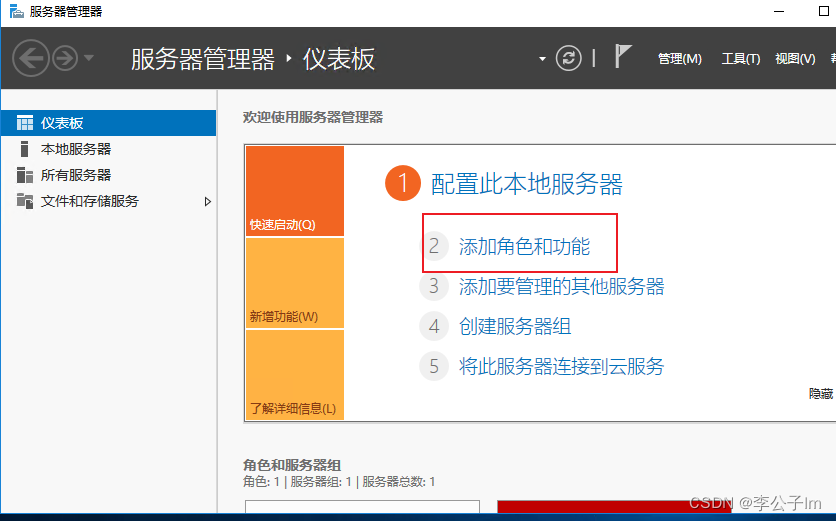836x521 pixels.
Task: Click 添加要管理的其他服务器 link
Action: click(x=561, y=286)
